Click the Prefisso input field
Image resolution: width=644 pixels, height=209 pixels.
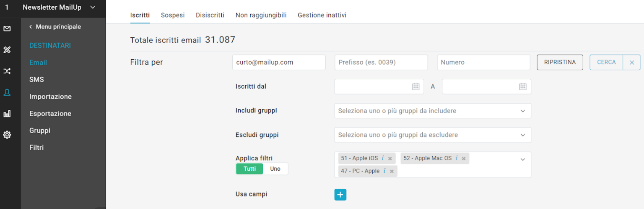tap(381, 62)
